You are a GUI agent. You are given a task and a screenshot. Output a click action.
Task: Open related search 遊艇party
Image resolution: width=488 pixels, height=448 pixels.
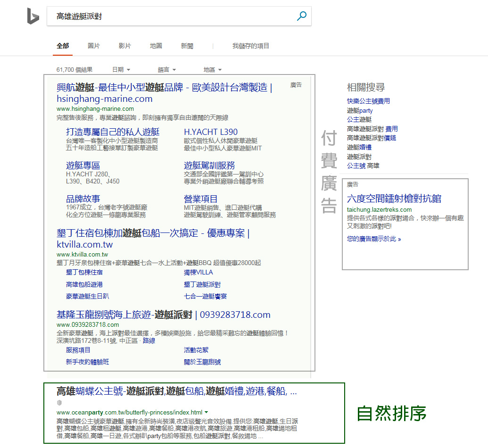pos(360,110)
